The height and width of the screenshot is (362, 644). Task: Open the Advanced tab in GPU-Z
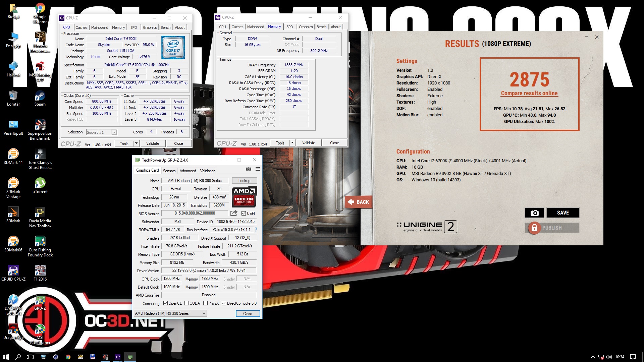click(x=188, y=171)
